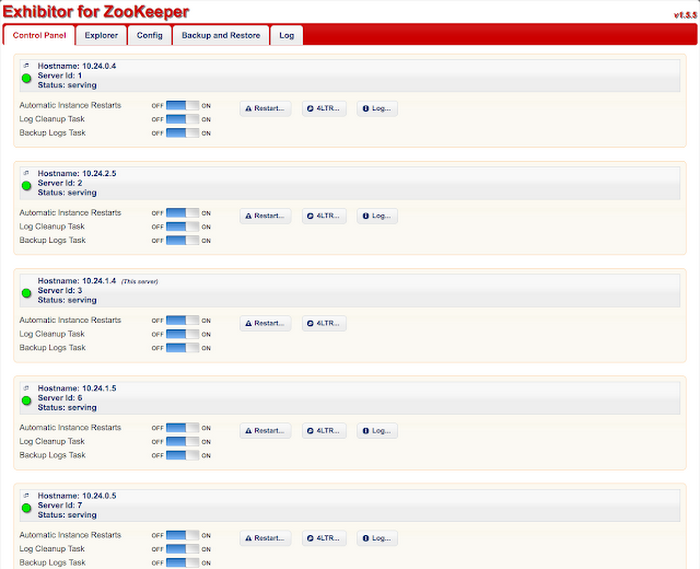700x569 pixels.
Task: Restart the ZooKeeper instance on server 2
Action: (265, 216)
